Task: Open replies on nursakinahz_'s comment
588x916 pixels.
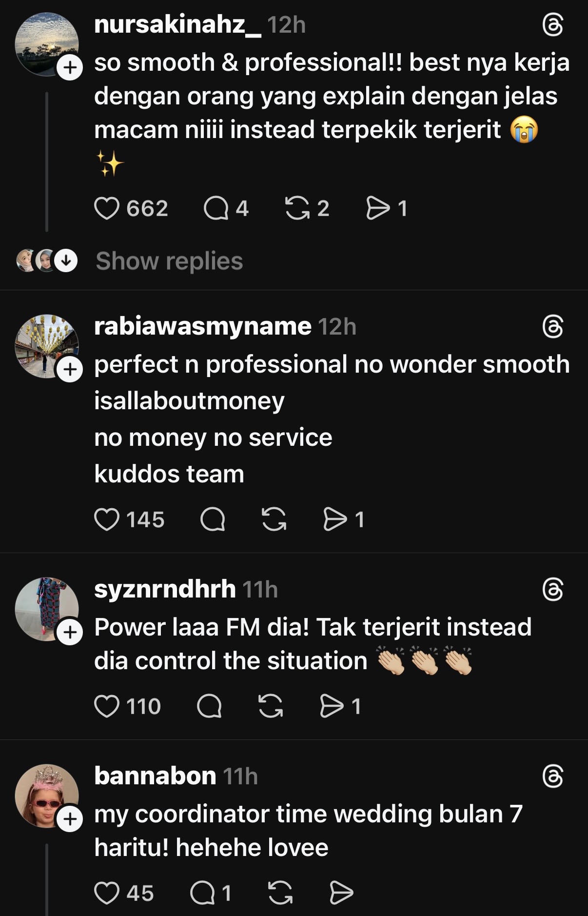Action: pos(216,209)
